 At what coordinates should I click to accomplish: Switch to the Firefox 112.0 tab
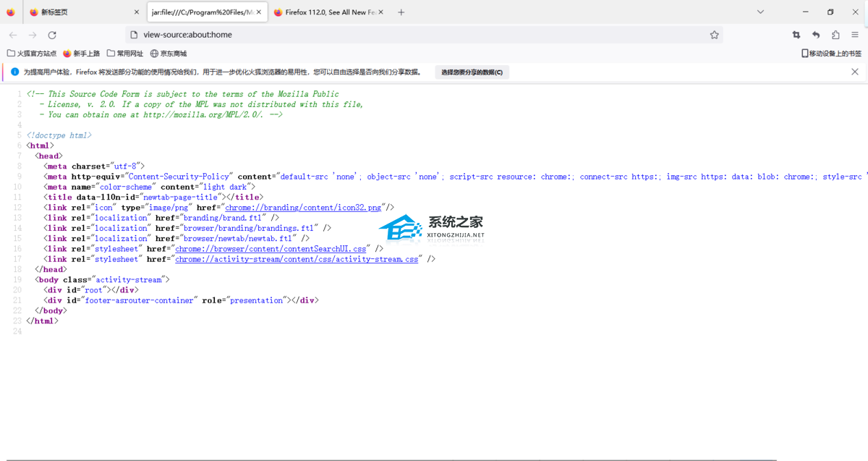[329, 12]
